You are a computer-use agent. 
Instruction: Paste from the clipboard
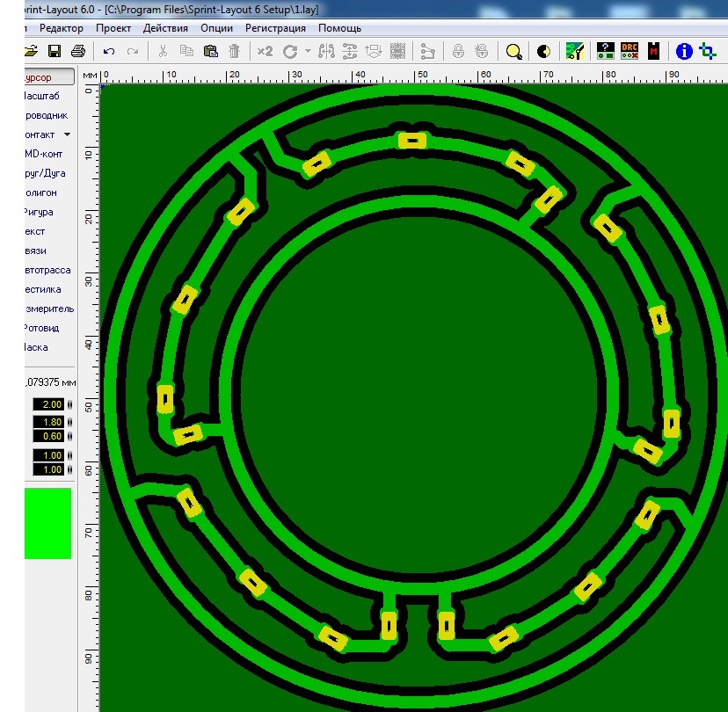click(x=211, y=51)
